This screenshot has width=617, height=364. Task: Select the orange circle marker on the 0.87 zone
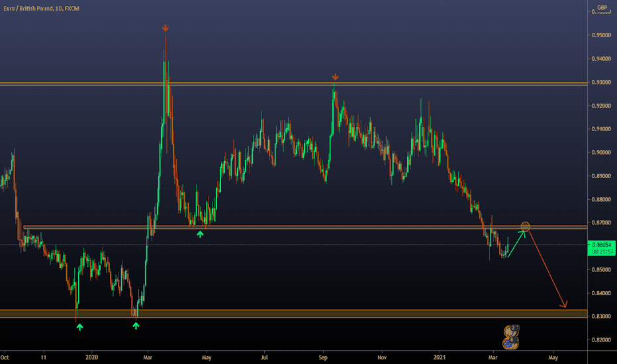(x=526, y=226)
